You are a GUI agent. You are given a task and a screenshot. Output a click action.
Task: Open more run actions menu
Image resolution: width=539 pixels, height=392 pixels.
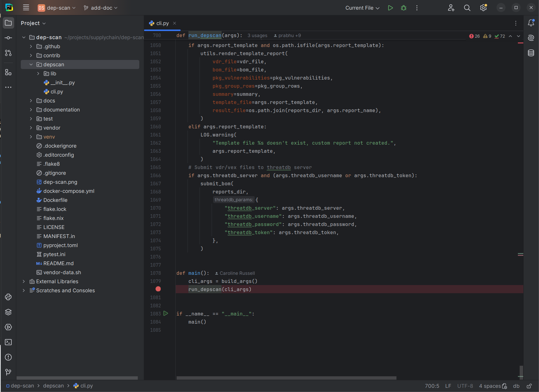coord(417,8)
